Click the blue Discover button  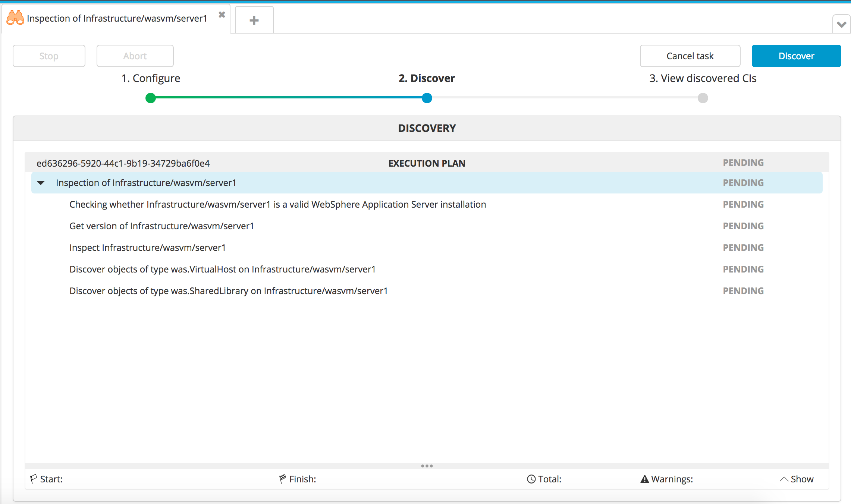(796, 56)
